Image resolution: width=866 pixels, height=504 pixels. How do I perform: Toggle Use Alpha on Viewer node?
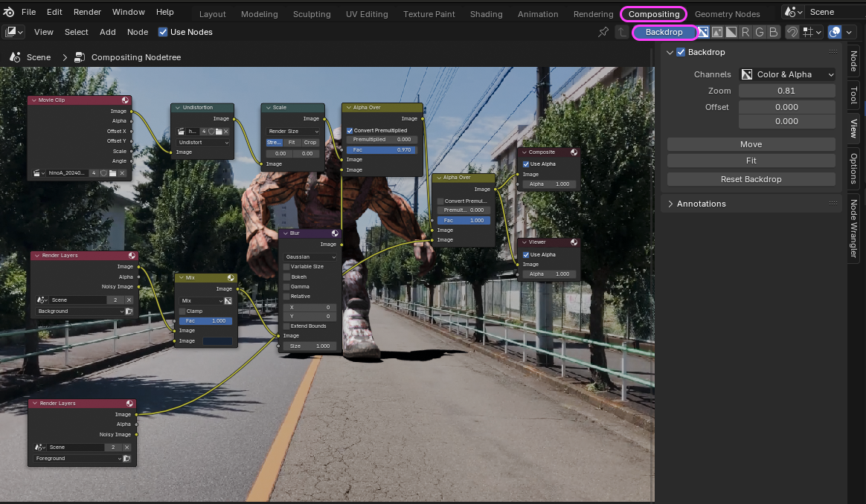tap(526, 254)
